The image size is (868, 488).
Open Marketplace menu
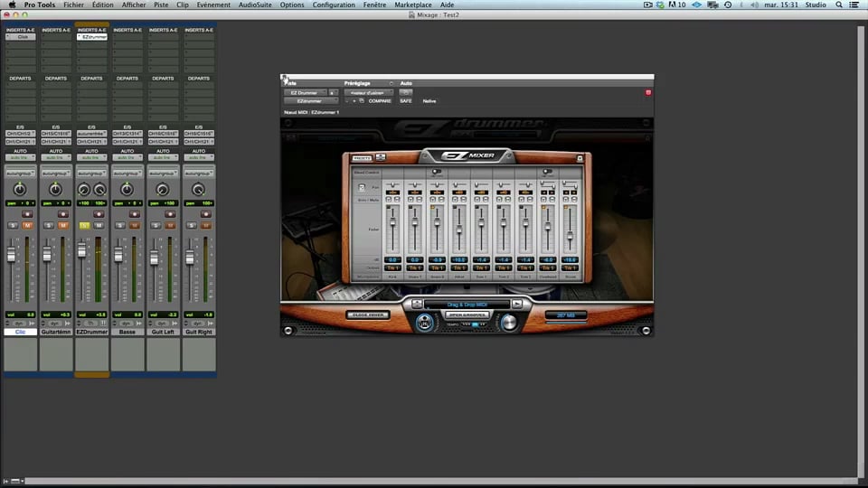click(x=413, y=5)
